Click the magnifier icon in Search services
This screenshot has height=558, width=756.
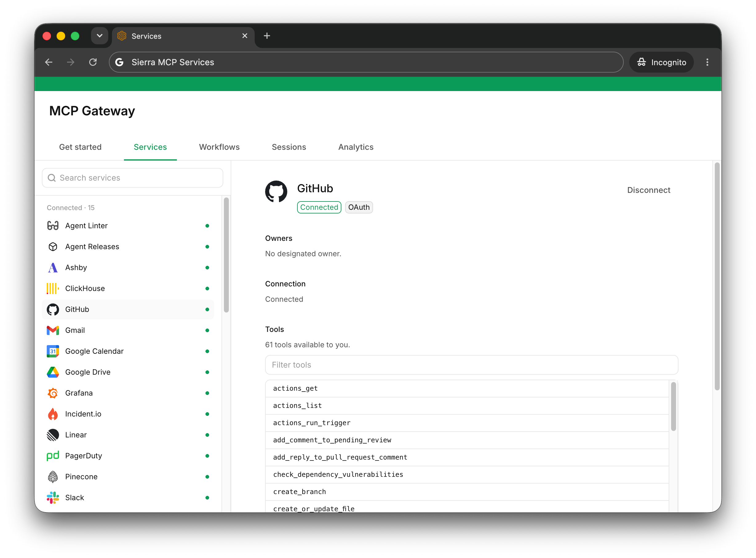coord(52,178)
